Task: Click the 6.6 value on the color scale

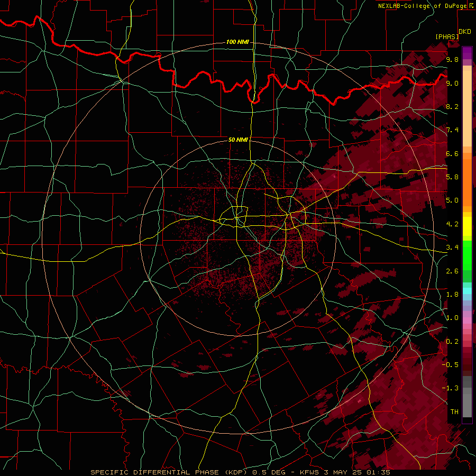Action: click(452, 153)
